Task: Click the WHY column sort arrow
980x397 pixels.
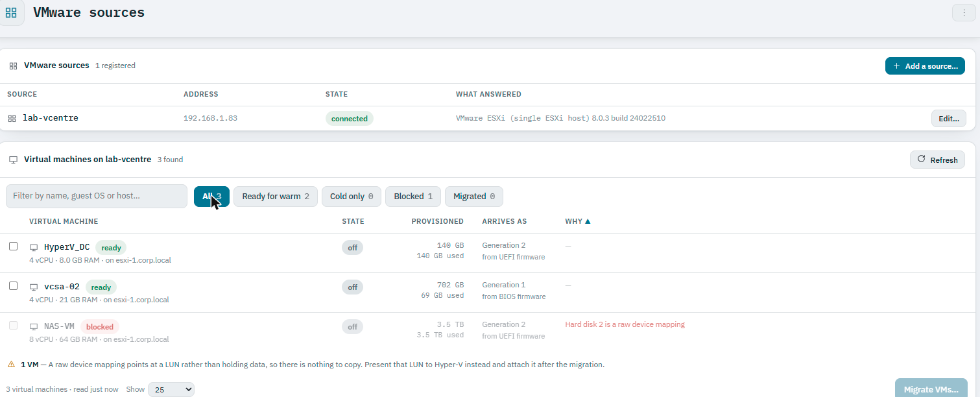Action: pyautogui.click(x=588, y=221)
